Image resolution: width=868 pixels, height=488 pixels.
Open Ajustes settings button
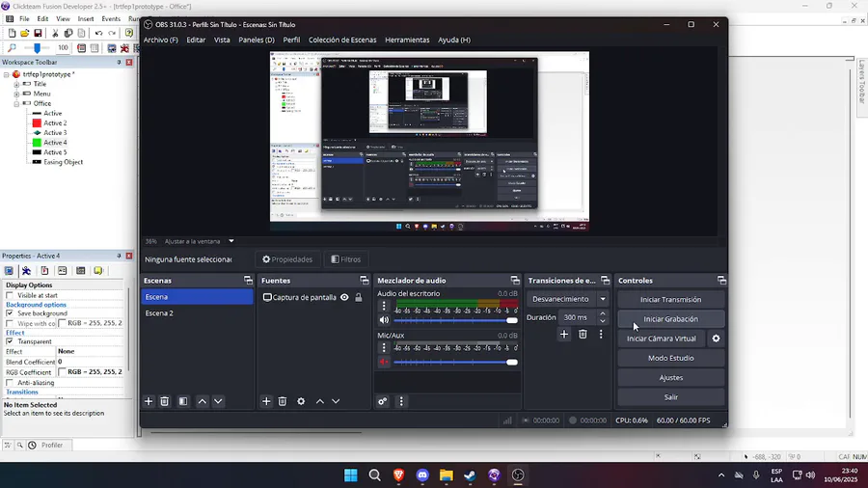click(671, 377)
